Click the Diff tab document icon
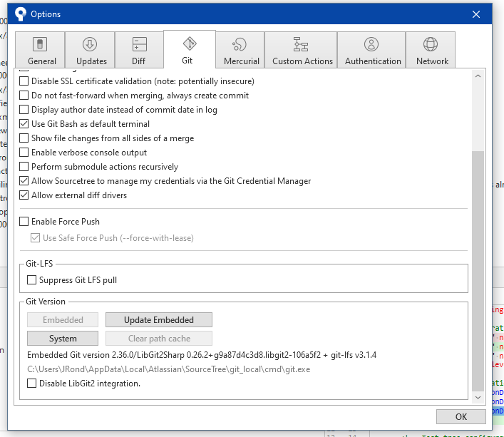The image size is (504, 437). (140, 44)
